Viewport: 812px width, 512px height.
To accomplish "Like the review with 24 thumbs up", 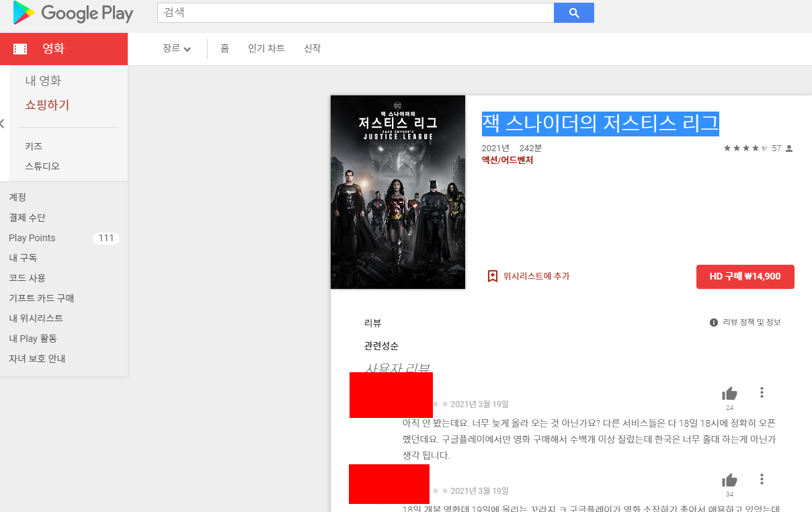I will click(x=729, y=394).
